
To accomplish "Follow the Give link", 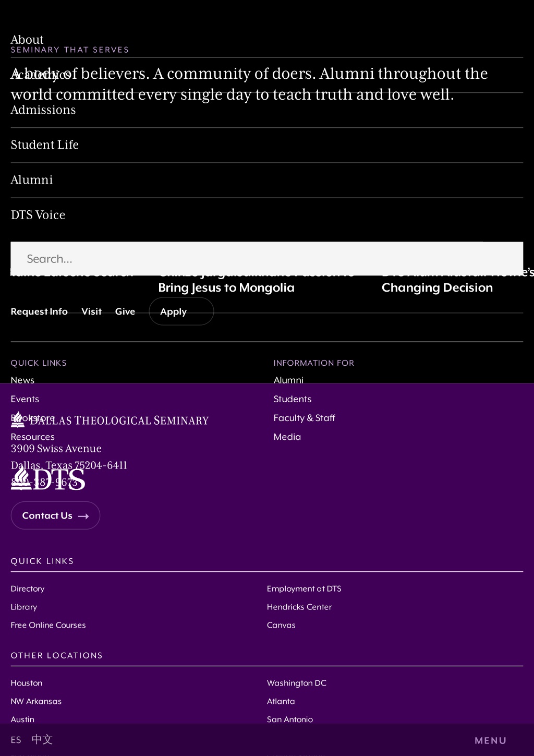I will point(125,311).
